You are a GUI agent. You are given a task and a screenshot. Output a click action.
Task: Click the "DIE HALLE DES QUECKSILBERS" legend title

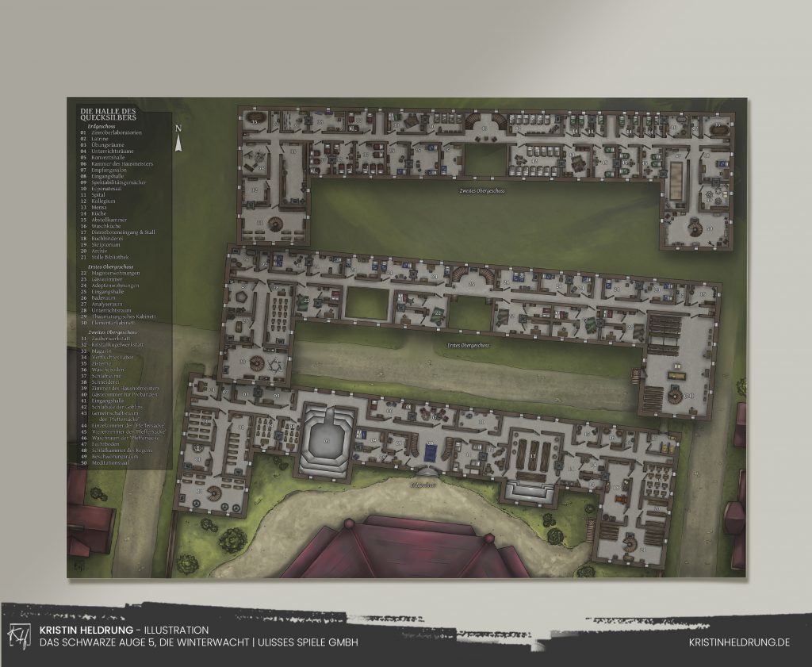click(x=108, y=114)
